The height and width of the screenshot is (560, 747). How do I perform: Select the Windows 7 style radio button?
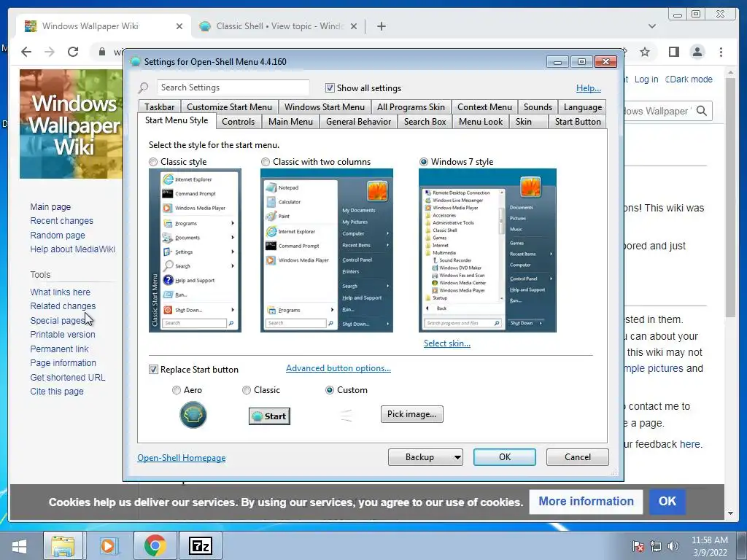click(424, 162)
